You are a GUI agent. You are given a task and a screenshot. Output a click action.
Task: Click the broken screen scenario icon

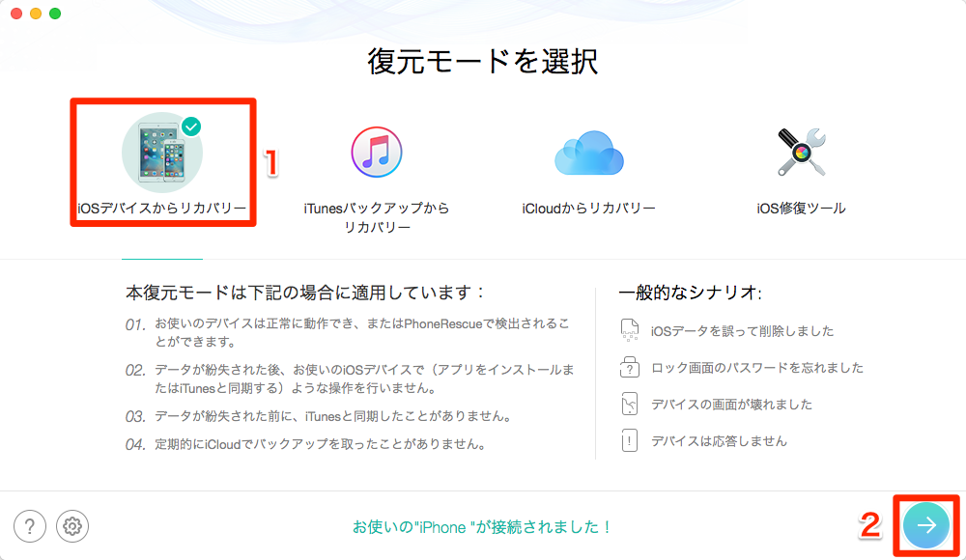[630, 405]
